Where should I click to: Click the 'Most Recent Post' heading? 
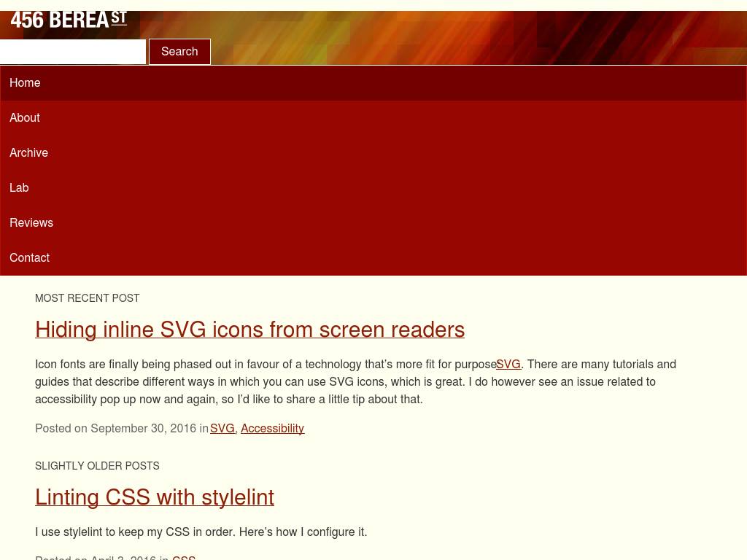88,298
